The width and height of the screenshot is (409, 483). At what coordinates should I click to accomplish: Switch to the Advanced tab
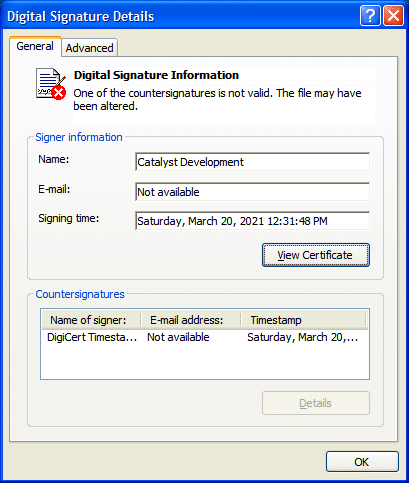tap(89, 48)
